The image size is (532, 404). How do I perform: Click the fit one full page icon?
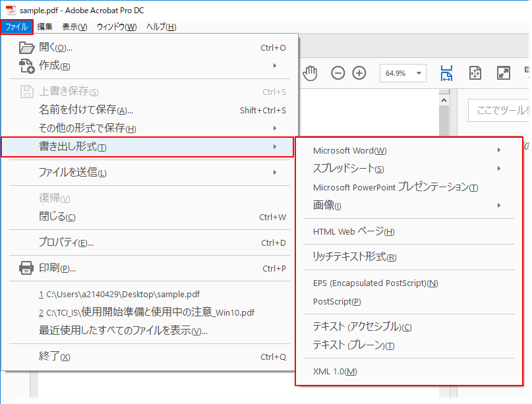point(475,73)
